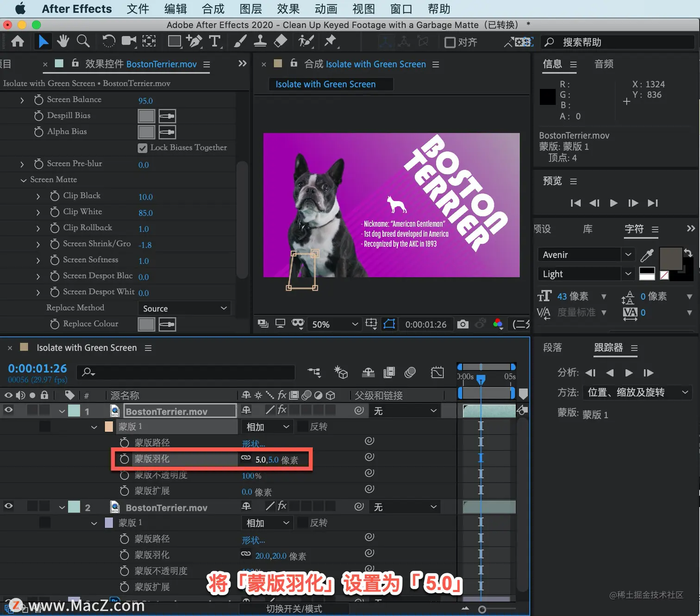700x616 pixels.
Task: Click the Alpha Bias color swatch
Action: pos(146,132)
